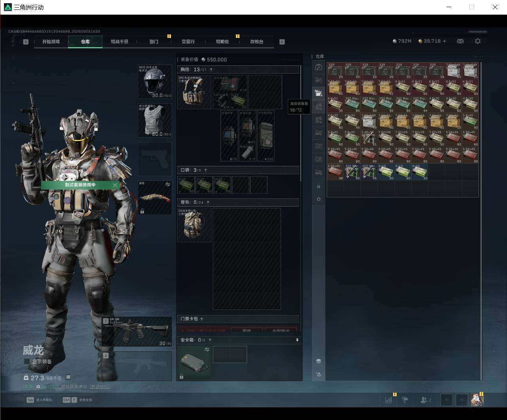Toggle the 显示装备 checkbox
Image resolution: width=507 pixels, height=420 pixels.
click(27, 361)
